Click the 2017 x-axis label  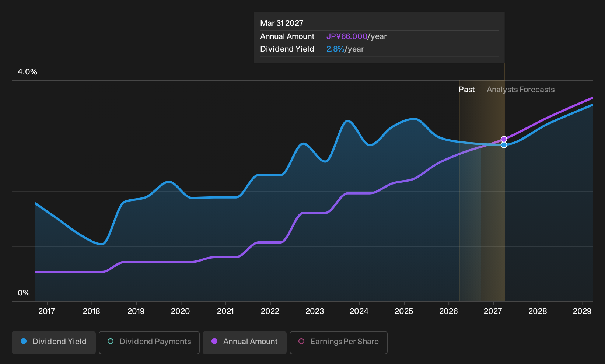click(x=47, y=311)
